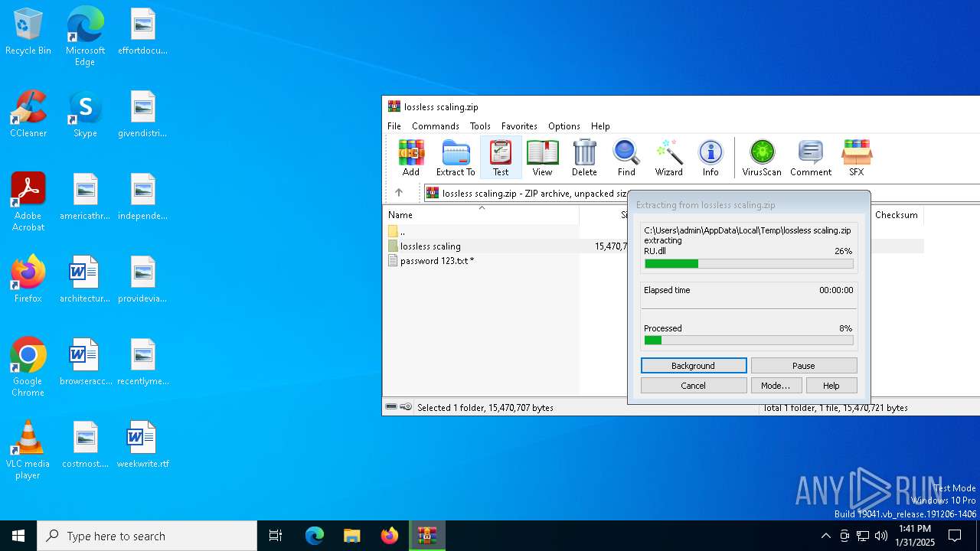Open the File menu
980x551 pixels.
pos(394,126)
